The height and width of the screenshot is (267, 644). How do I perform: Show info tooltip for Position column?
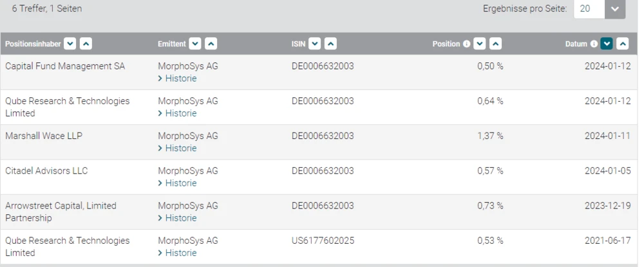466,44
